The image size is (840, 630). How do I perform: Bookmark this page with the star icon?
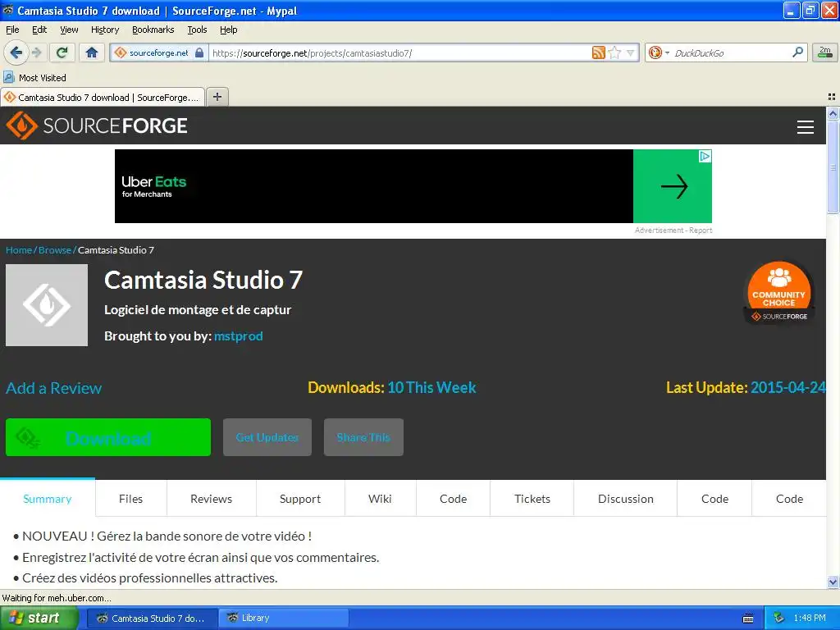tap(614, 52)
